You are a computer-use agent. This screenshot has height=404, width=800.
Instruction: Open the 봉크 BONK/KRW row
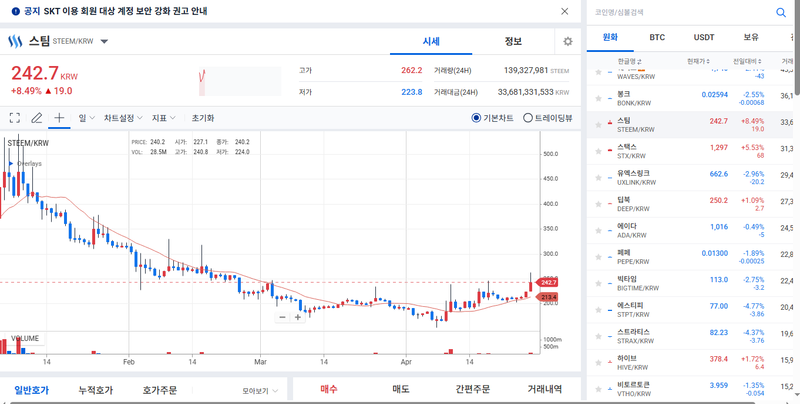(690, 98)
